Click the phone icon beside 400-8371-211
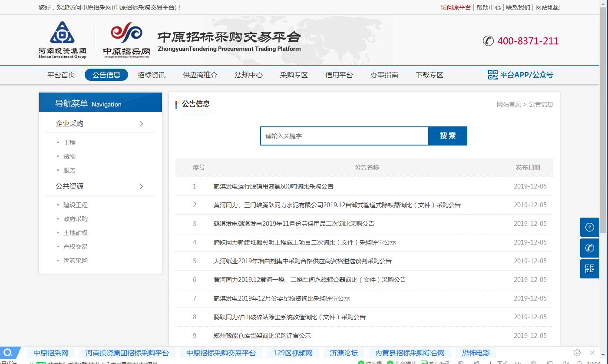Viewport: 608px width, 364px height. click(x=488, y=41)
